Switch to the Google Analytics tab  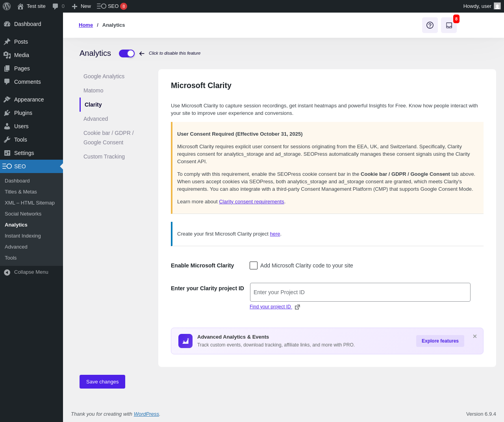tap(104, 76)
